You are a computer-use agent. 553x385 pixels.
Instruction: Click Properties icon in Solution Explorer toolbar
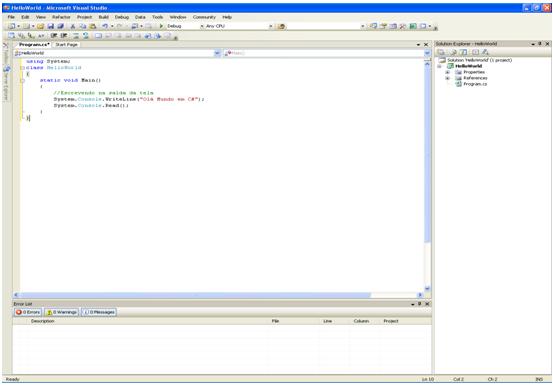[x=441, y=52]
